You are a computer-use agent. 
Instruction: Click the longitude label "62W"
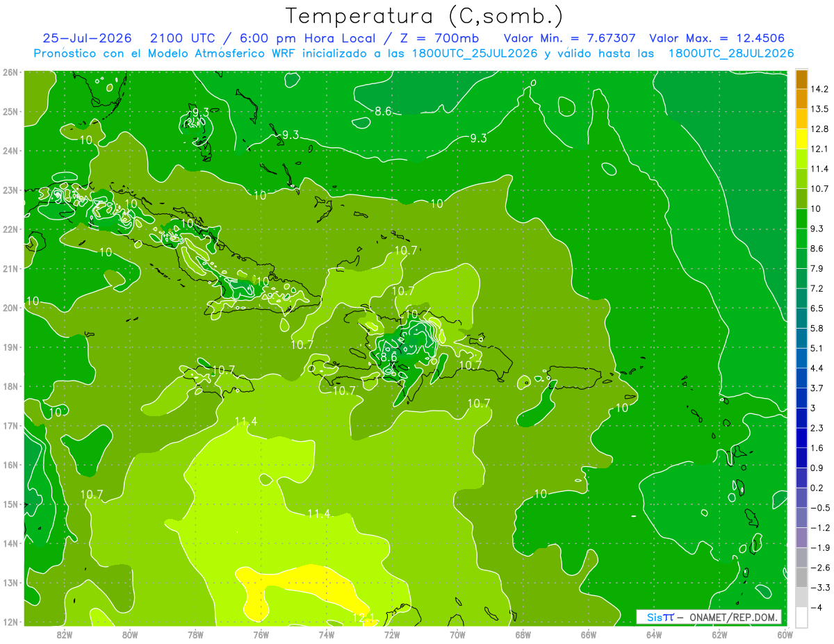click(719, 634)
